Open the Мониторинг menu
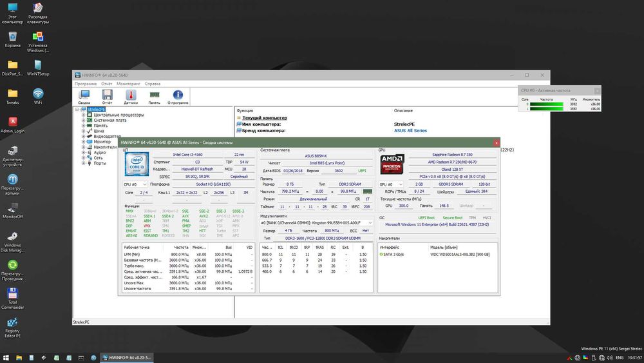 (128, 83)
